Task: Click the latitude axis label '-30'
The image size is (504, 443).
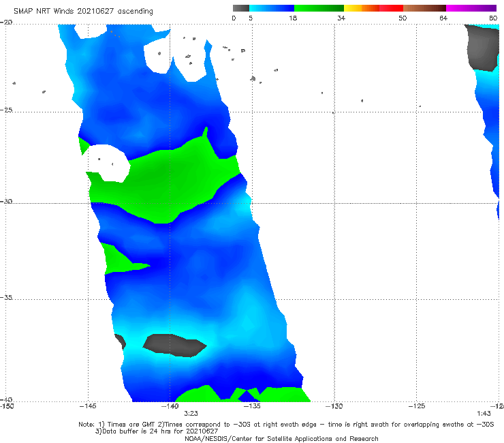Action: pyautogui.click(x=6, y=201)
